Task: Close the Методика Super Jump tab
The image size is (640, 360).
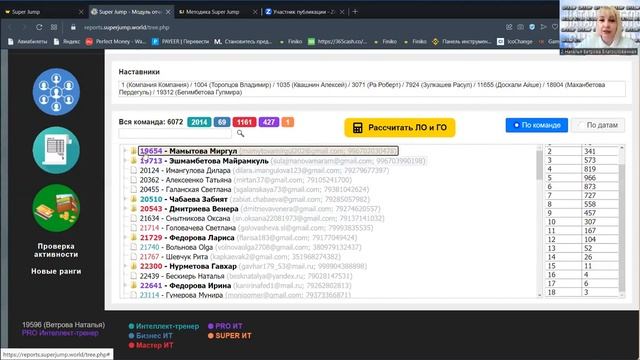Action: pos(255,12)
